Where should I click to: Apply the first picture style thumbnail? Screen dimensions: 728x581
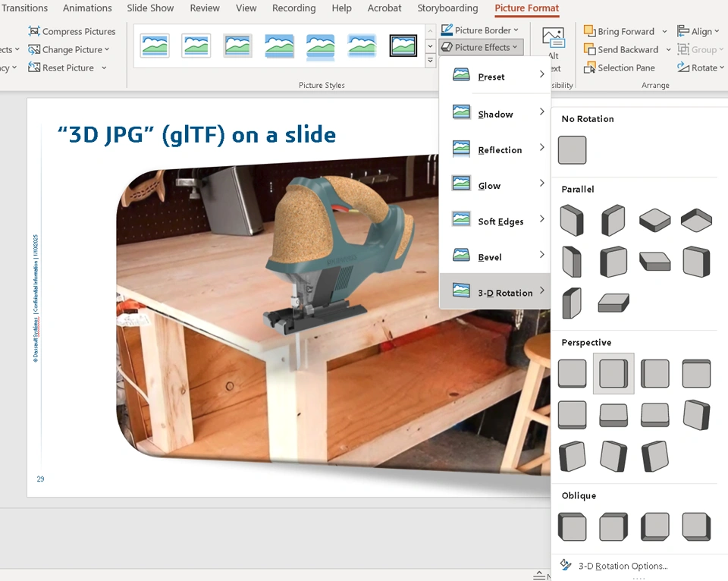click(x=155, y=46)
